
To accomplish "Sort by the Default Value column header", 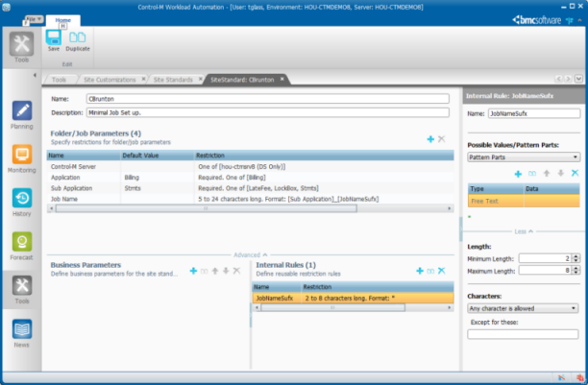I will click(158, 156).
